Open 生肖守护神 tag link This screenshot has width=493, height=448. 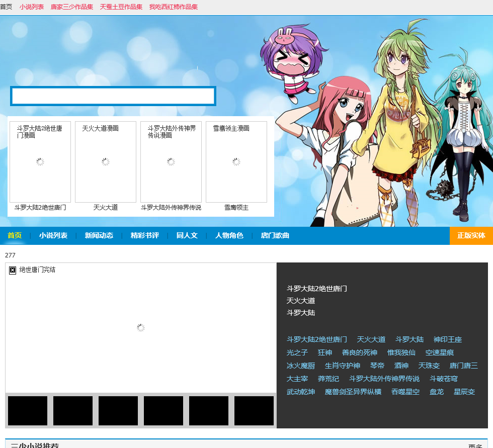click(x=343, y=366)
